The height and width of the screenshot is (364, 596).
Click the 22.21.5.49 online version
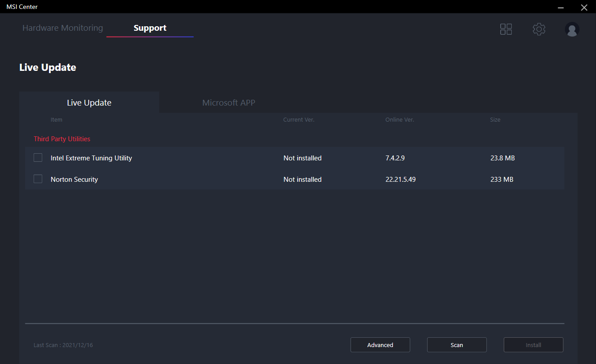(x=400, y=180)
